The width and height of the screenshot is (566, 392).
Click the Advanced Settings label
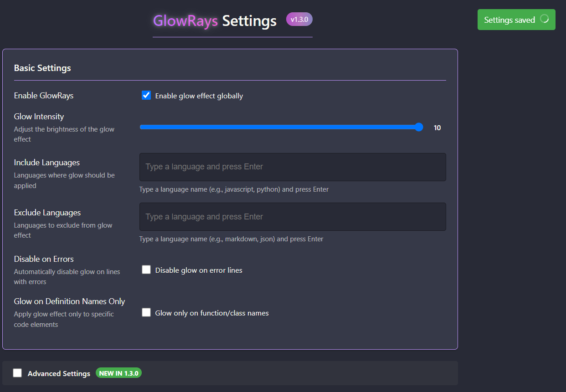[x=59, y=373]
